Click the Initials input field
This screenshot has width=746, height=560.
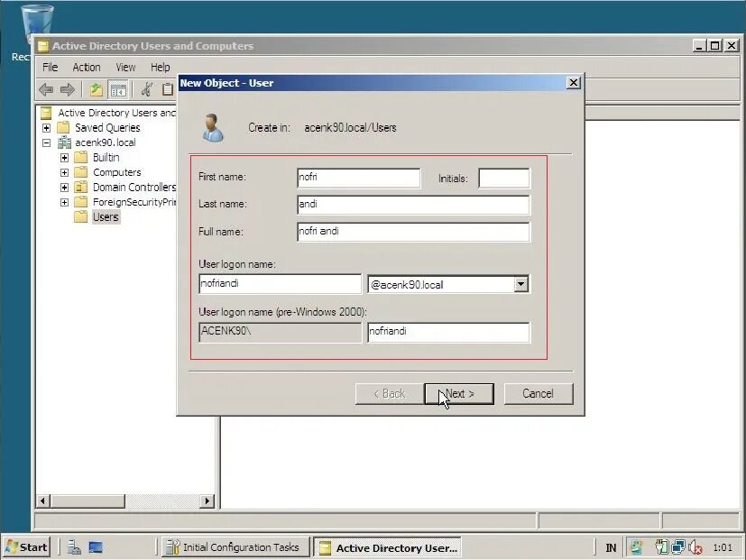coord(504,178)
